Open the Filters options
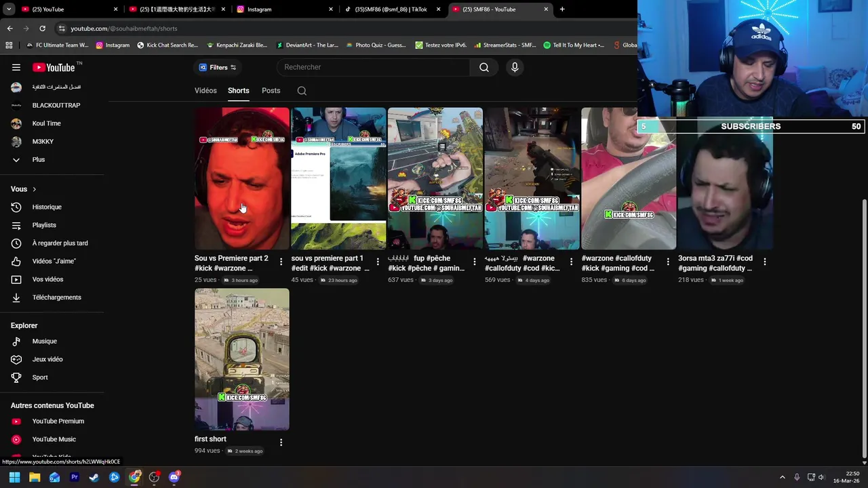The image size is (868, 488). [x=217, y=67]
